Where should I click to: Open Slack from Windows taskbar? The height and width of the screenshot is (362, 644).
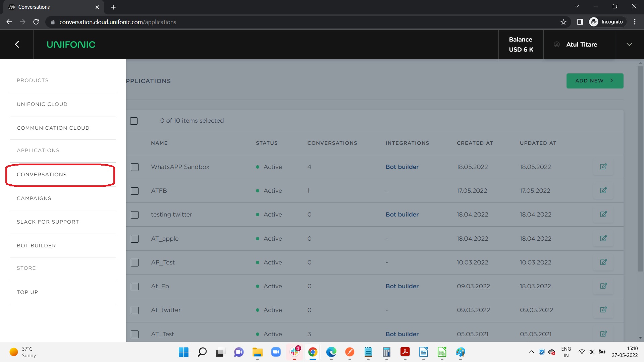[x=294, y=352]
